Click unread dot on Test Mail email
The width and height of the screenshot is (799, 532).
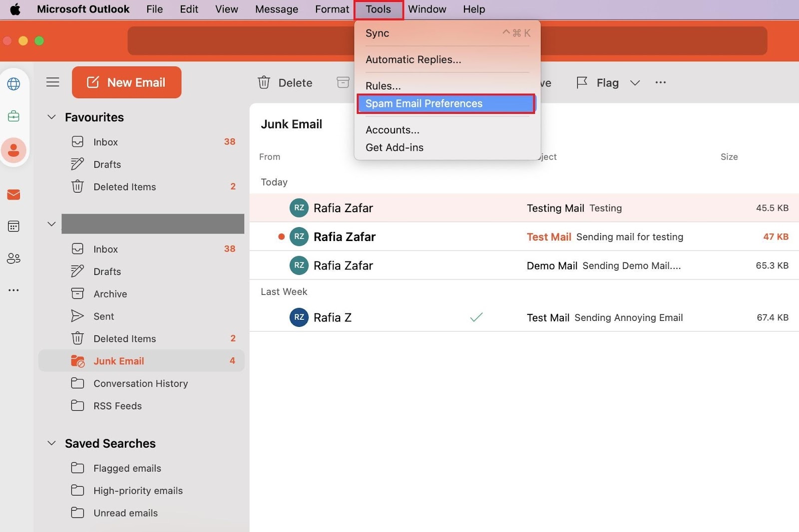pyautogui.click(x=282, y=237)
